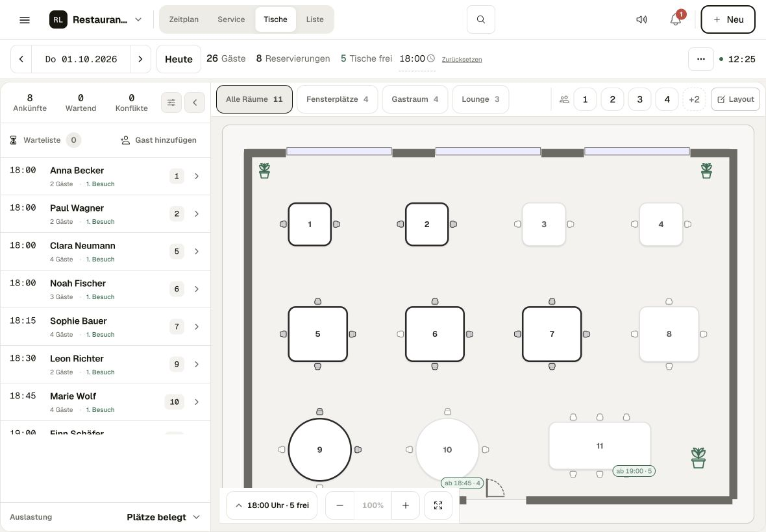766x532 pixels.
Task: Go to the previous day arrow
Action: (x=21, y=59)
